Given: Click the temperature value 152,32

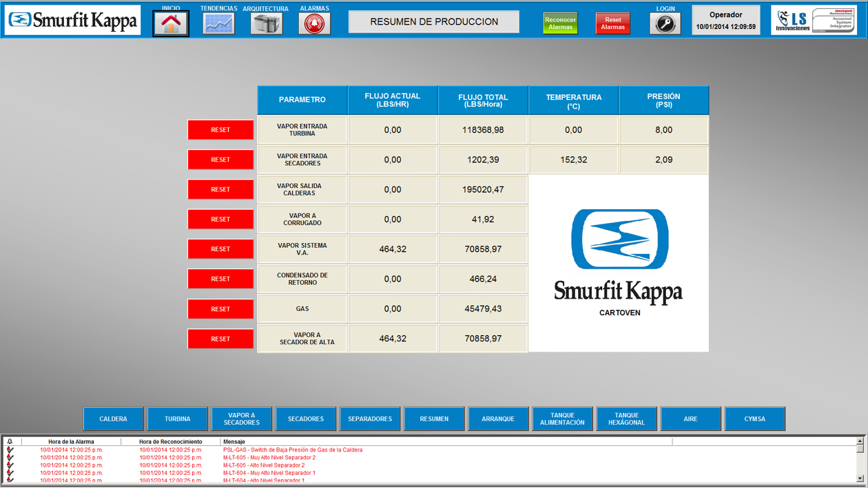Looking at the screenshot, I should click(573, 160).
